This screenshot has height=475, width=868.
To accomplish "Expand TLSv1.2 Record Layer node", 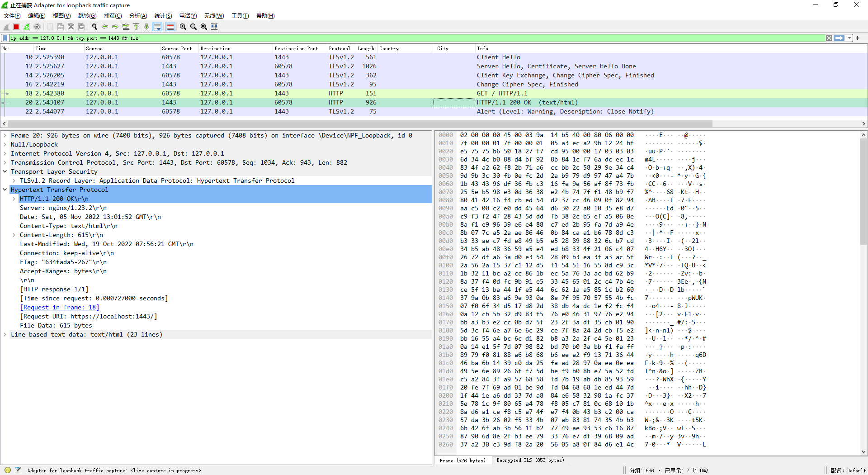I will (14, 180).
